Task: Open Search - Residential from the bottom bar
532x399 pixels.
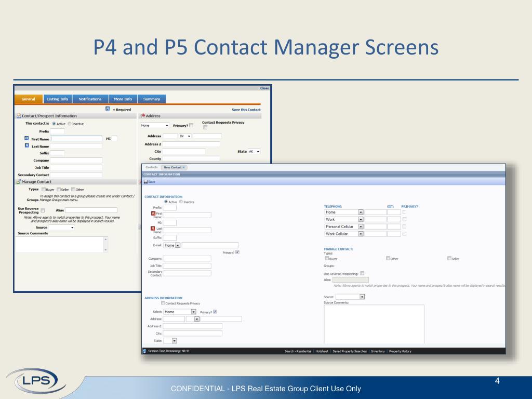Action: pos(298,351)
